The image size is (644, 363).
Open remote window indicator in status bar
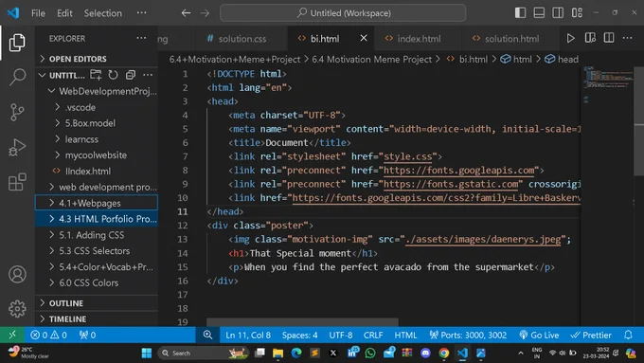click(x=12, y=336)
